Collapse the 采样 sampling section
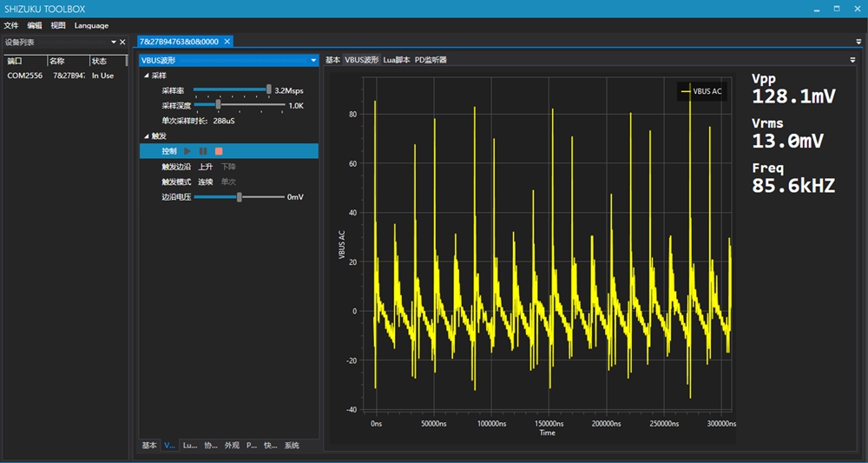This screenshot has width=868, height=463. [x=146, y=76]
